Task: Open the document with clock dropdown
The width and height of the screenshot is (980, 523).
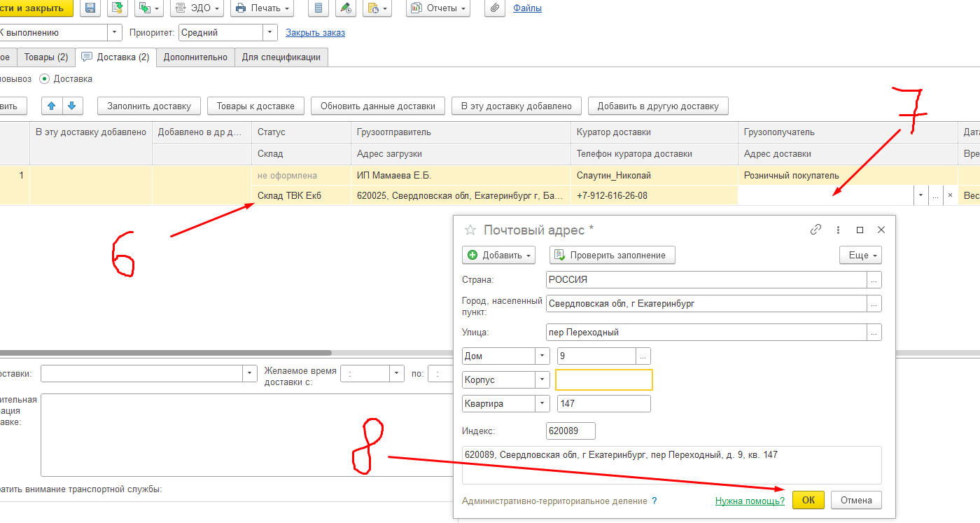Action: (x=377, y=8)
